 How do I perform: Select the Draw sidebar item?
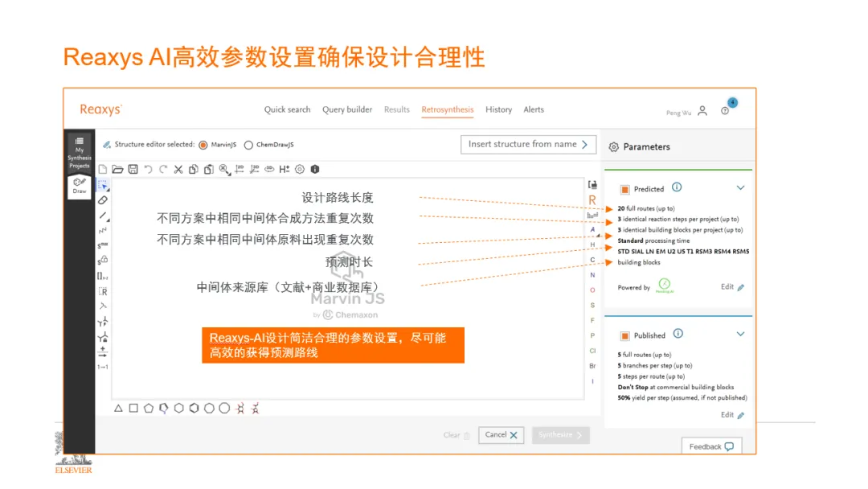click(x=79, y=186)
